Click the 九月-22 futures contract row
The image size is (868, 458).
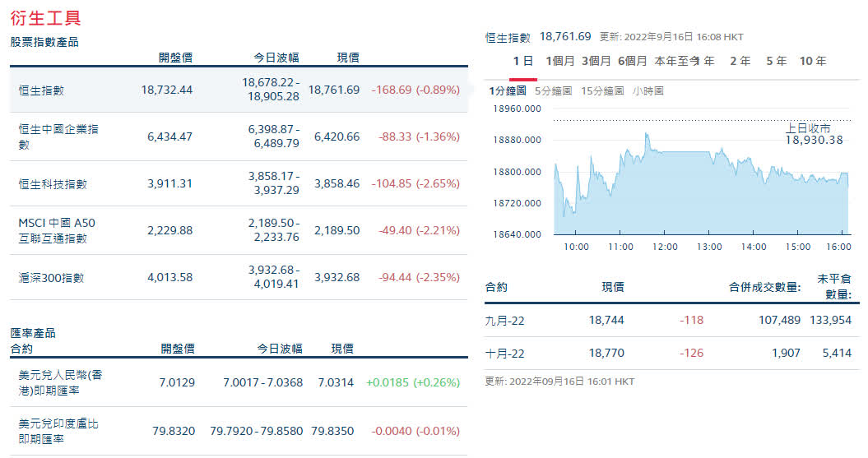(671, 320)
